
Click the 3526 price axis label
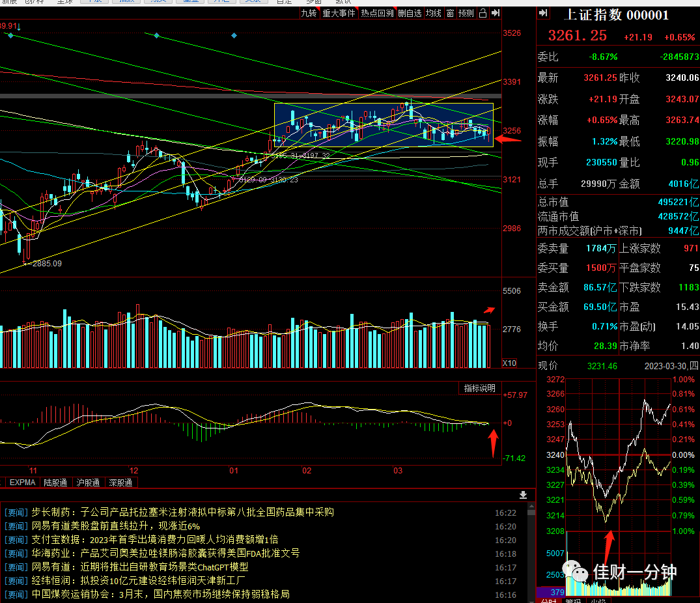pos(512,33)
